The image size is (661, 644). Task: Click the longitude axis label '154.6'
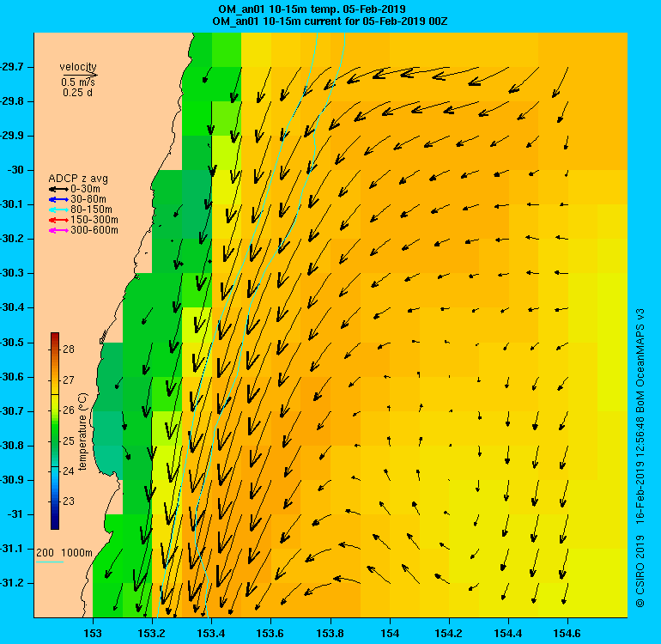click(x=567, y=634)
